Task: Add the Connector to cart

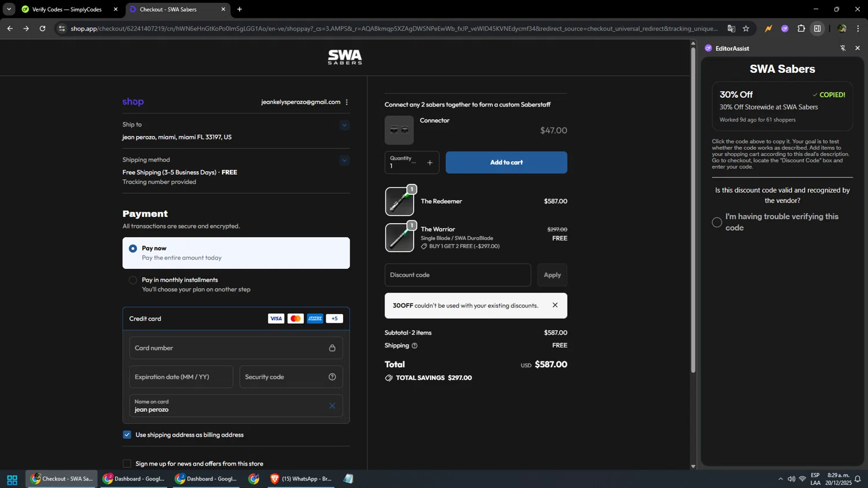Action: pyautogui.click(x=506, y=162)
